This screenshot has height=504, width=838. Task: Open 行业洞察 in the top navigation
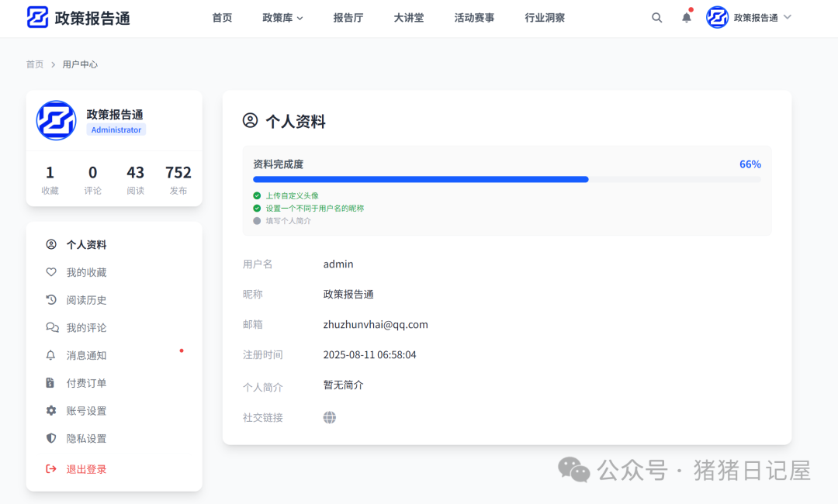pyautogui.click(x=545, y=17)
